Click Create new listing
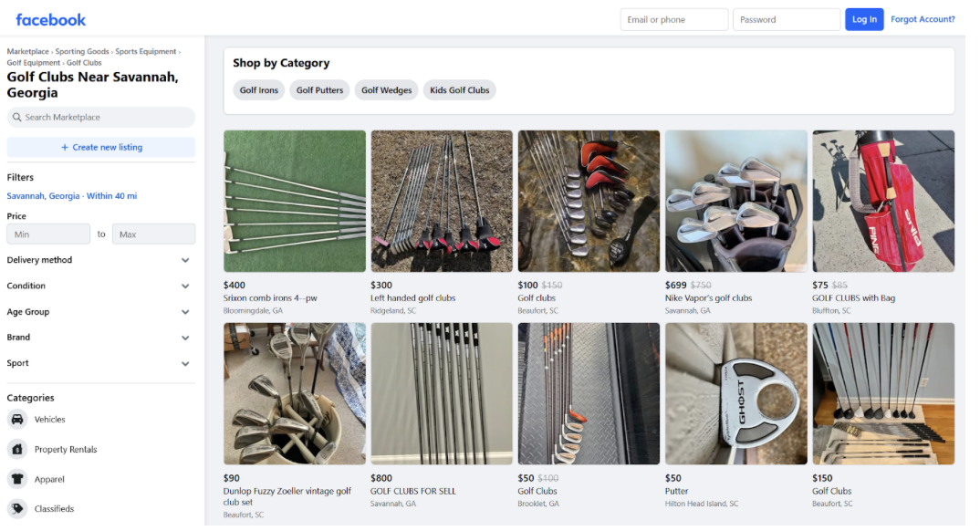The height and width of the screenshot is (531, 980). pos(100,147)
